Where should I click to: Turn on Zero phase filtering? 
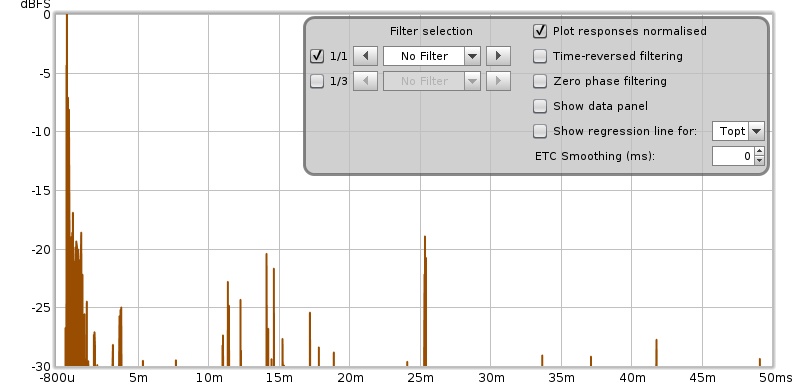[540, 81]
